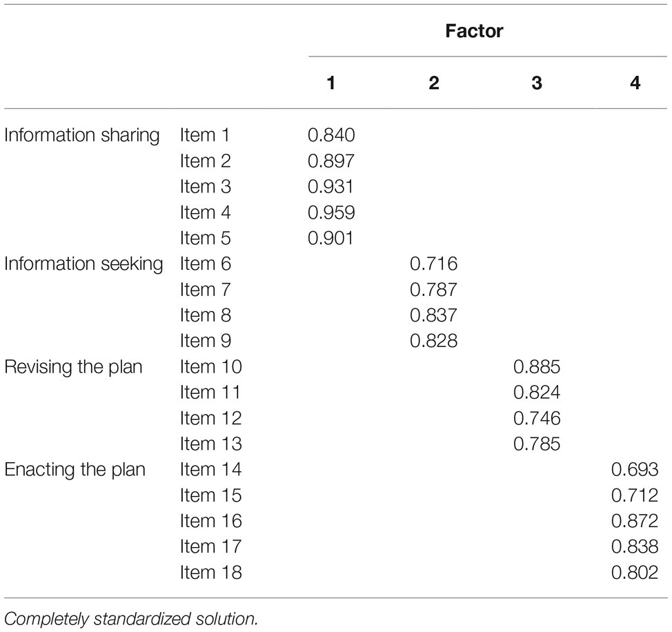Click the Information seeking row label
This screenshot has width=672, height=632.
click(83, 264)
